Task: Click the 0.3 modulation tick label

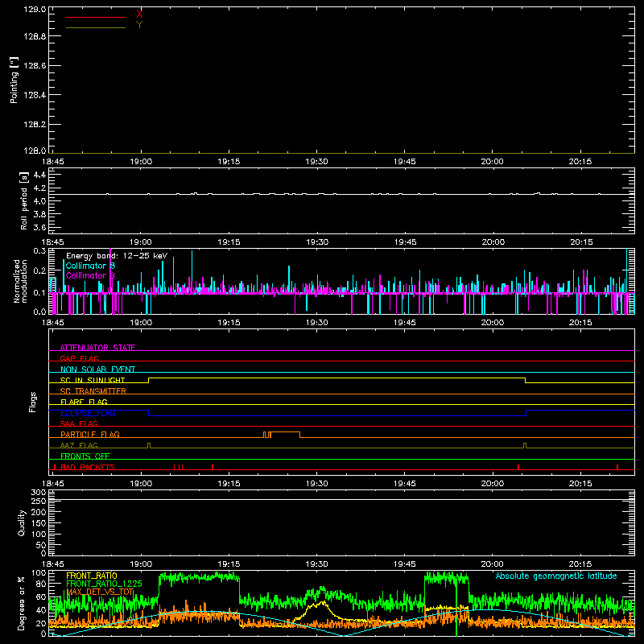Action: [39, 251]
